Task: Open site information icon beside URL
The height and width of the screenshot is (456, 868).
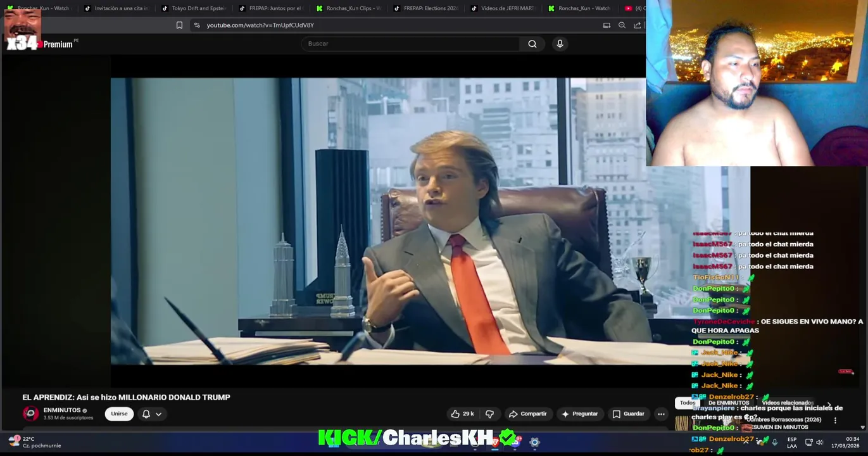Action: (x=197, y=25)
